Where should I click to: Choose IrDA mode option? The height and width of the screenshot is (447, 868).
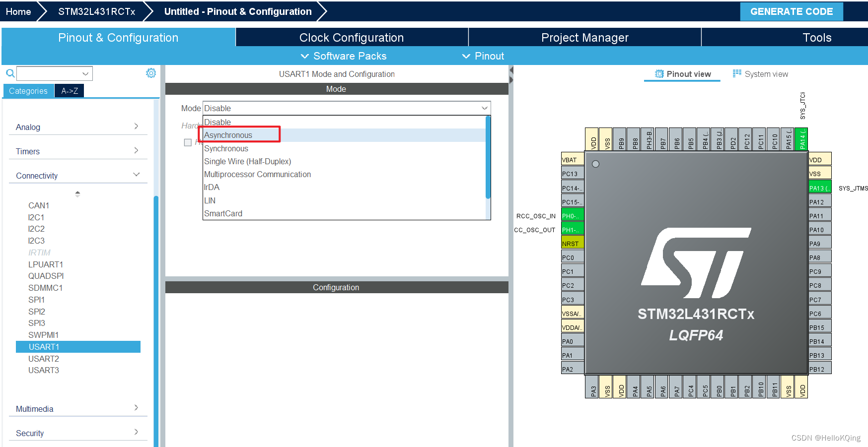point(344,187)
